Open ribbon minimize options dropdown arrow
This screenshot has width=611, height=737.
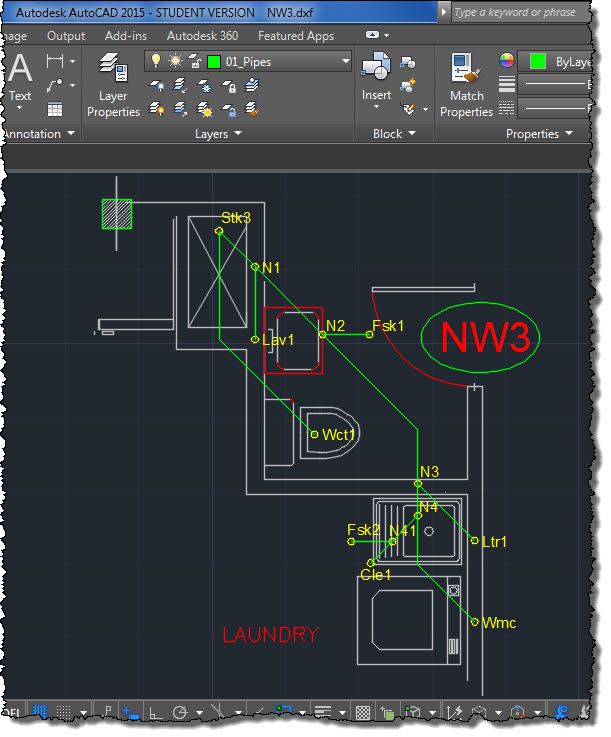tap(387, 35)
